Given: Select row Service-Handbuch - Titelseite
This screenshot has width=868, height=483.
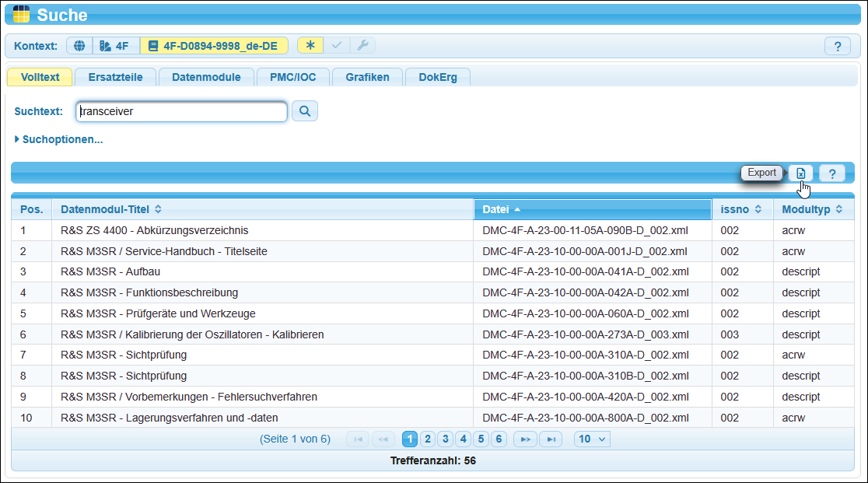Looking at the screenshot, I should [432, 251].
